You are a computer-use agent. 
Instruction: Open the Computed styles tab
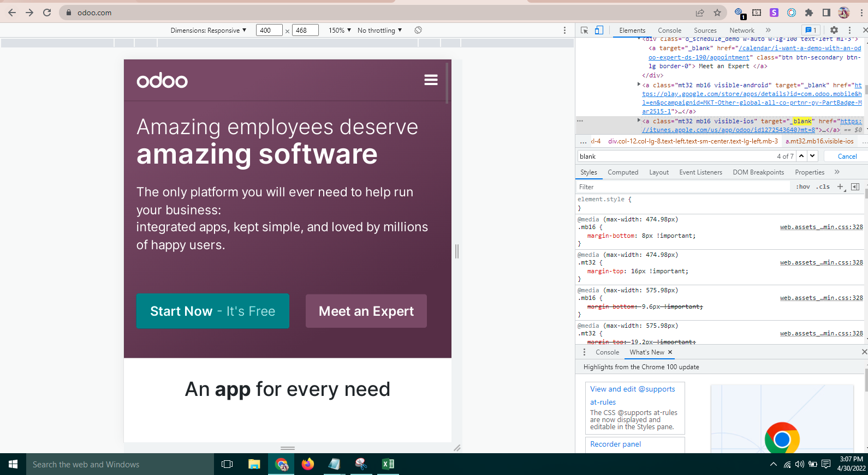(x=622, y=172)
